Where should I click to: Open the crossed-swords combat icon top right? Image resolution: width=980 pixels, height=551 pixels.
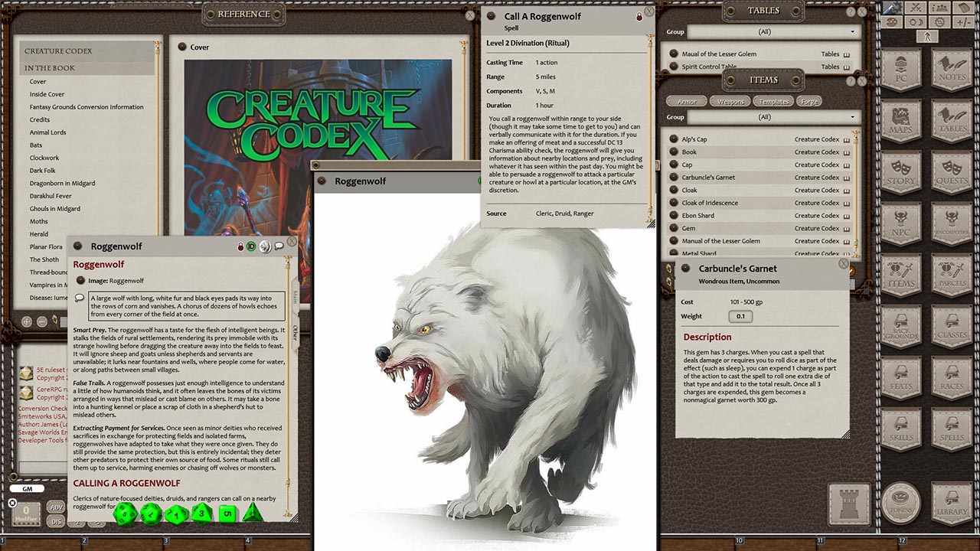915,8
